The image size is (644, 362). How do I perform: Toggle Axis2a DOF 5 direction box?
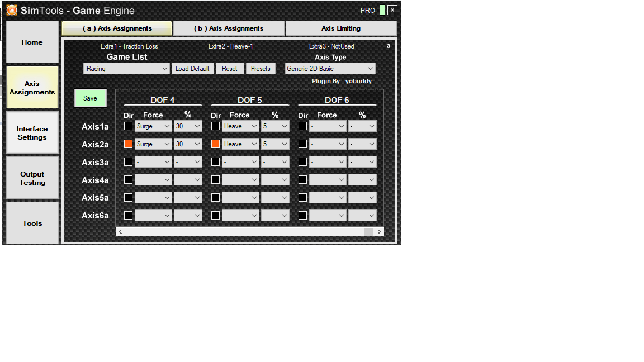[x=215, y=144]
